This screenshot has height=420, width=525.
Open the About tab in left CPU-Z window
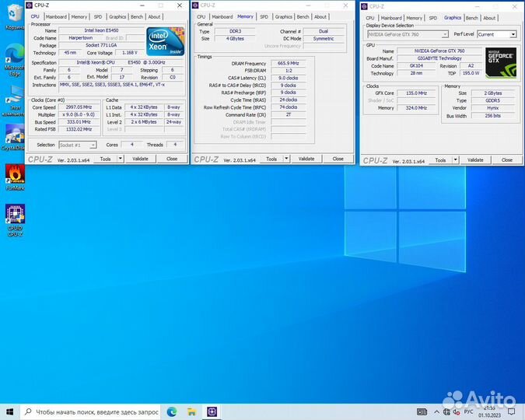tap(154, 17)
